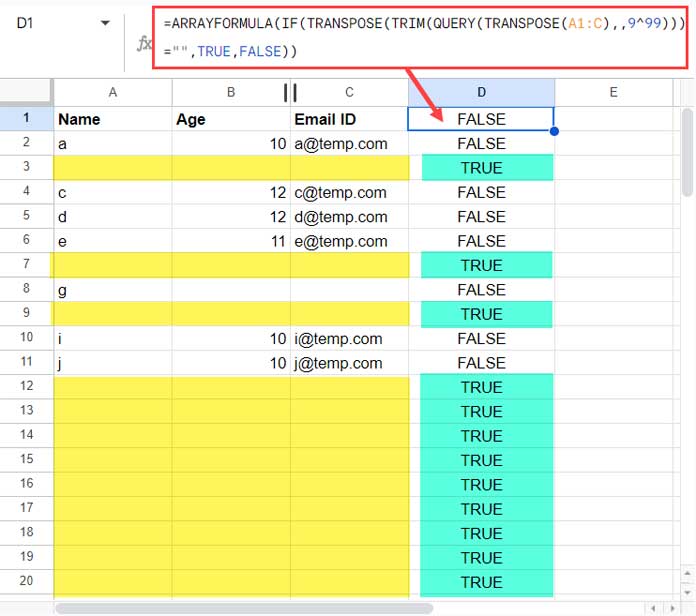Open the Name box dropdown arrow
Viewport: 696px width, 616px height.
click(x=105, y=23)
